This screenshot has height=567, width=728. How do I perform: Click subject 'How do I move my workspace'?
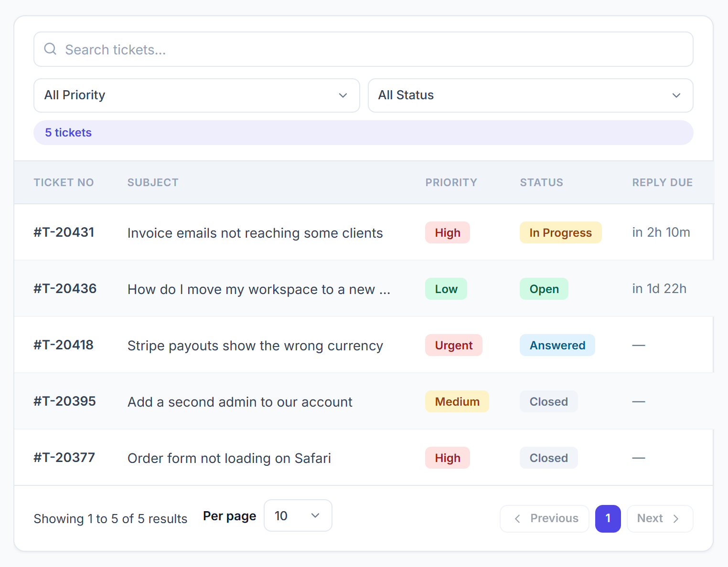[259, 289]
